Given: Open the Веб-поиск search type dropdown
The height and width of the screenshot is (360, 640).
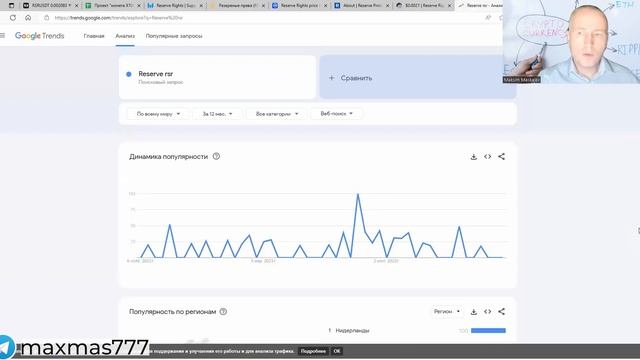Looking at the screenshot, I should [336, 113].
